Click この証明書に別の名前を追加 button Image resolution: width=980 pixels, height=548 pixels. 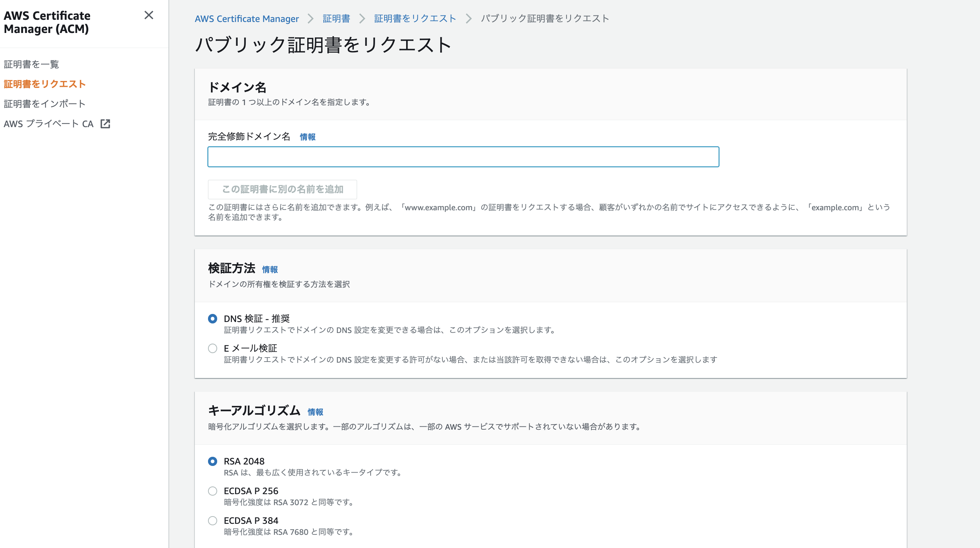click(x=282, y=189)
